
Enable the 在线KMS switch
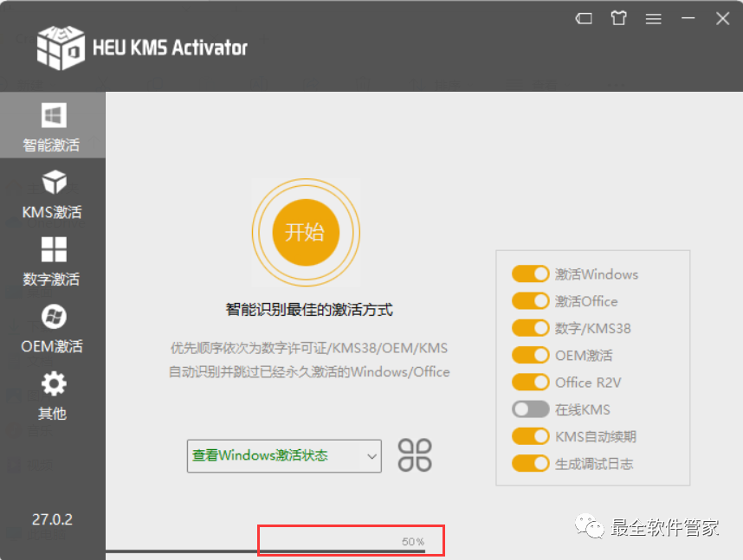point(530,409)
